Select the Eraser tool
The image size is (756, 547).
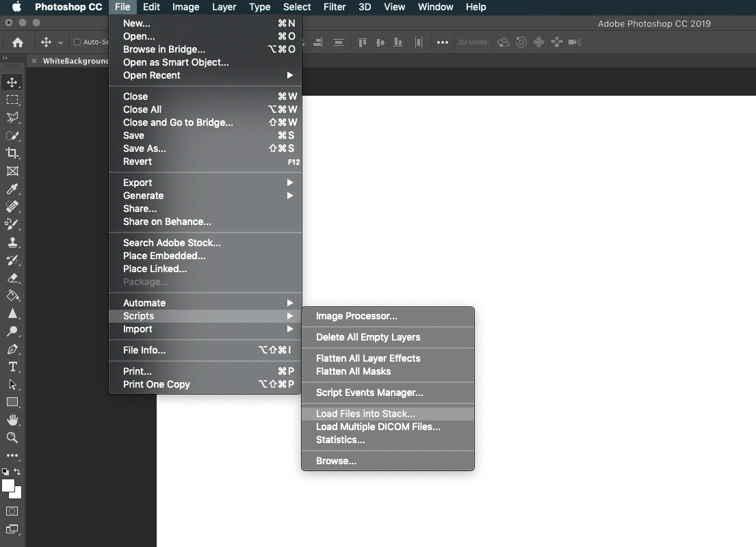12,278
